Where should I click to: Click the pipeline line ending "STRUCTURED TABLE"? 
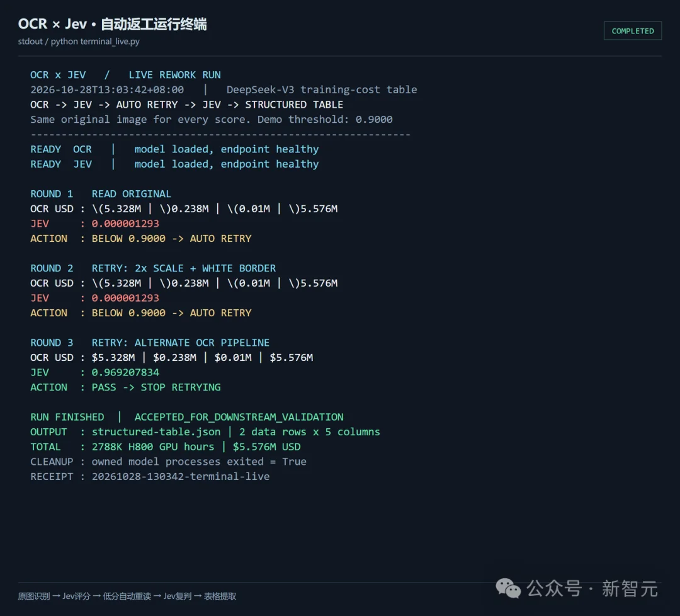(x=186, y=105)
